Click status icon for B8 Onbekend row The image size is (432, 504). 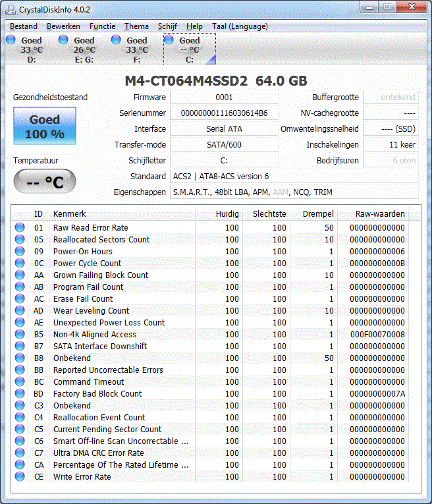[x=20, y=358]
